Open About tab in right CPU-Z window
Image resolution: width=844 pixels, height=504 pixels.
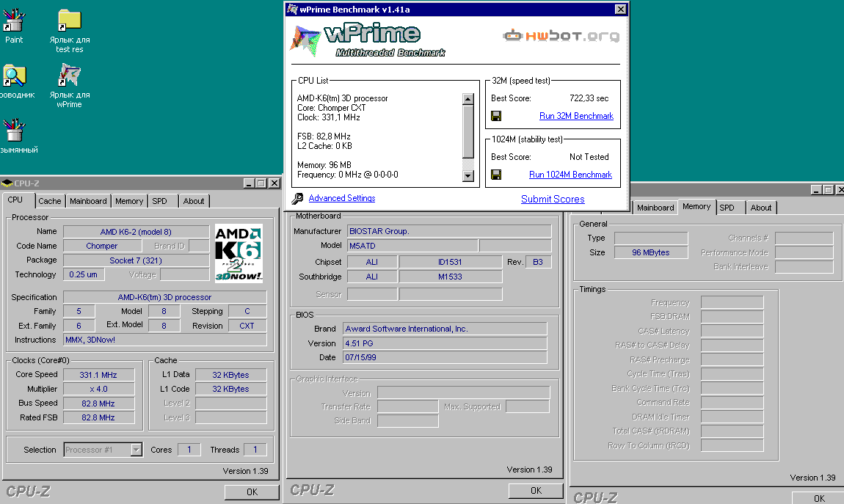761,208
